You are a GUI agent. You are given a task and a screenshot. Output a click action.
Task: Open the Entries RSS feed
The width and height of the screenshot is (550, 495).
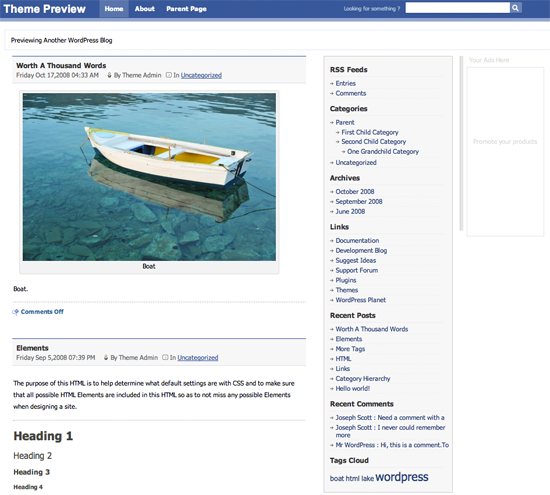pyautogui.click(x=346, y=83)
